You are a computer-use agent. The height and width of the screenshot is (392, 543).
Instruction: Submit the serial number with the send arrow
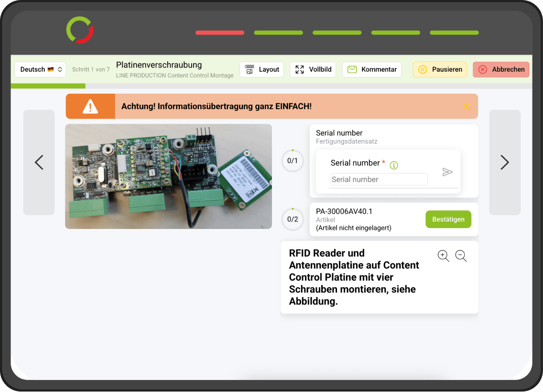[448, 172]
